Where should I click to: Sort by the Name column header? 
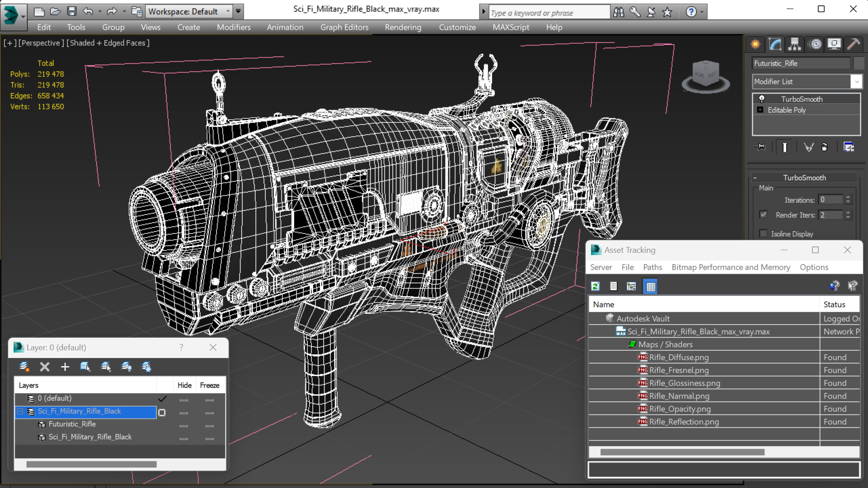[704, 304]
